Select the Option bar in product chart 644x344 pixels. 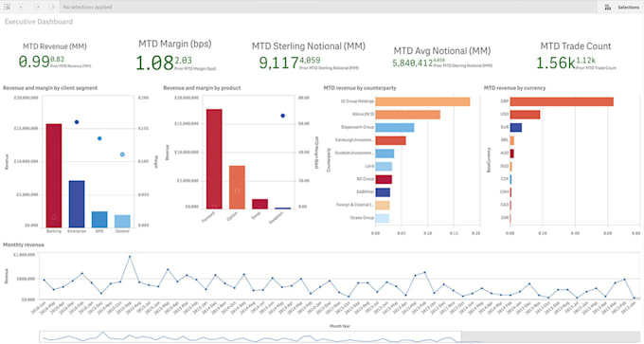click(237, 188)
